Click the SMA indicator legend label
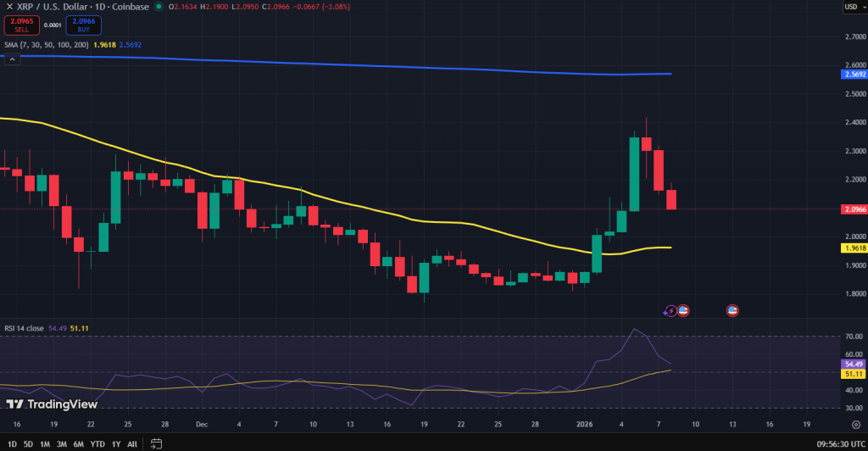This screenshot has height=451, width=868. click(47, 43)
